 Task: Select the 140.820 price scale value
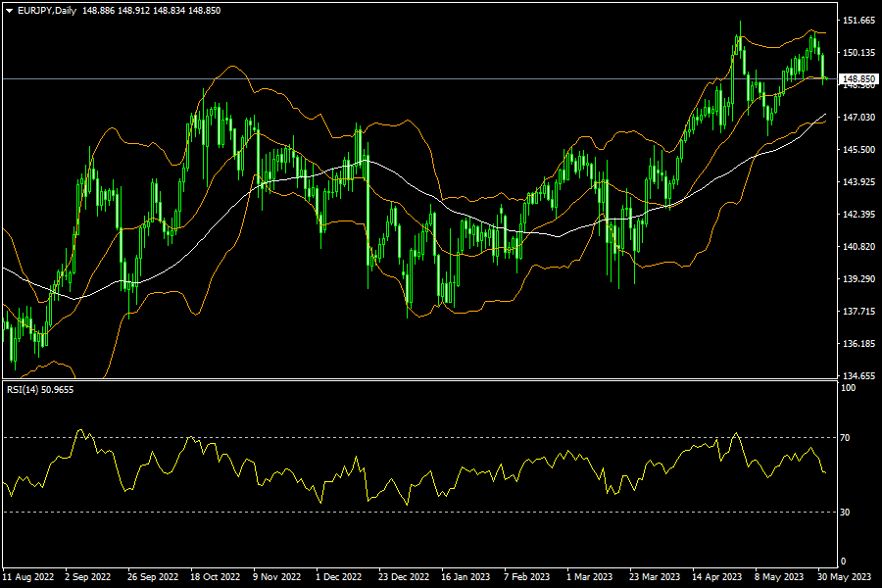click(858, 246)
